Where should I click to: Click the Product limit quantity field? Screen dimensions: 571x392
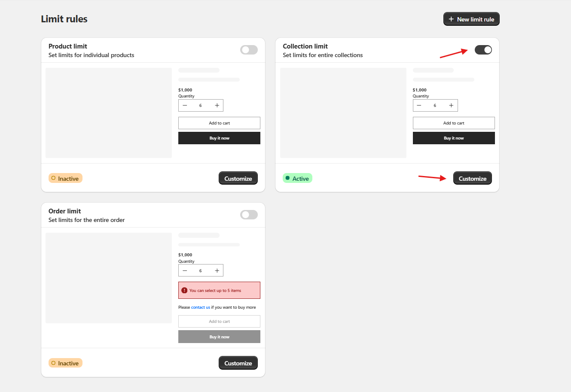click(201, 106)
